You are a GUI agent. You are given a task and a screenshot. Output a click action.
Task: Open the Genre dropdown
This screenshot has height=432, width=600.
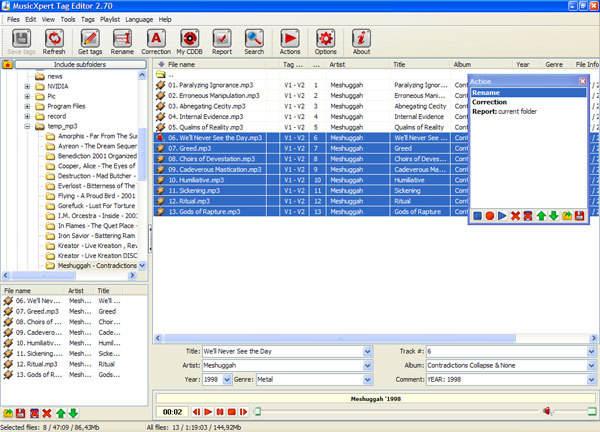(x=368, y=380)
